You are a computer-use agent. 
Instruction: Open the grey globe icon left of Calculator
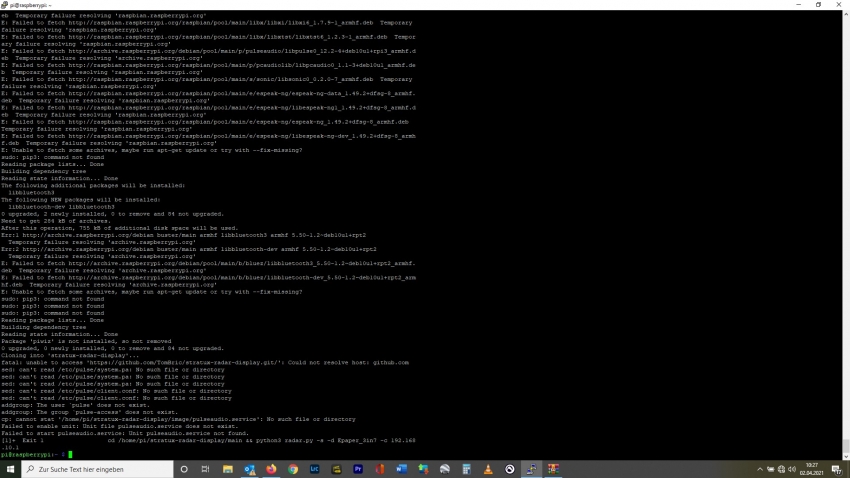click(x=445, y=469)
